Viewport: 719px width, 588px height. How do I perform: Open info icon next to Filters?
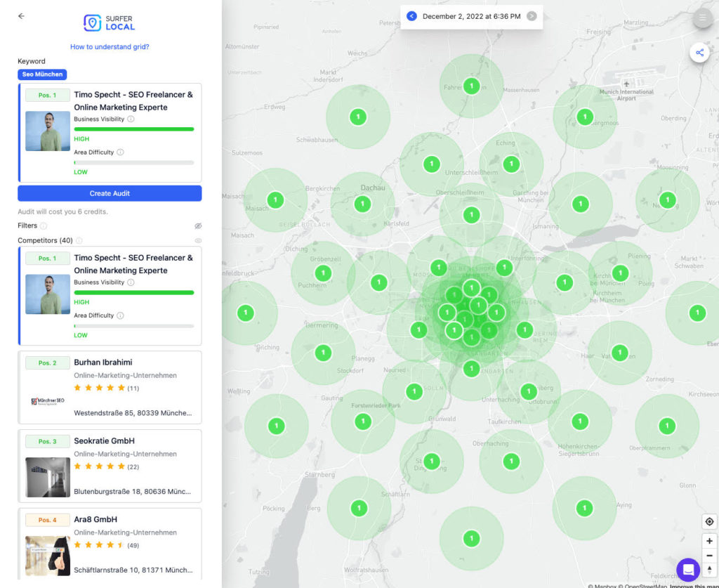point(44,226)
